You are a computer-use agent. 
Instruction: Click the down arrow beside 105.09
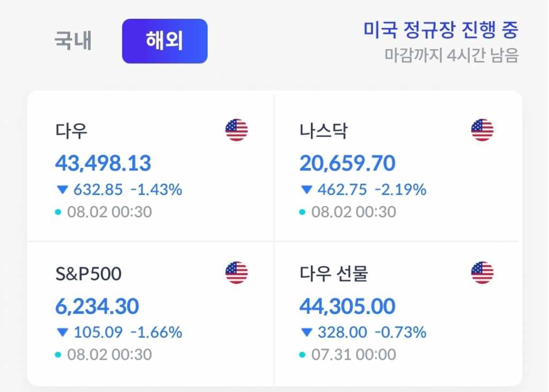[62, 333]
